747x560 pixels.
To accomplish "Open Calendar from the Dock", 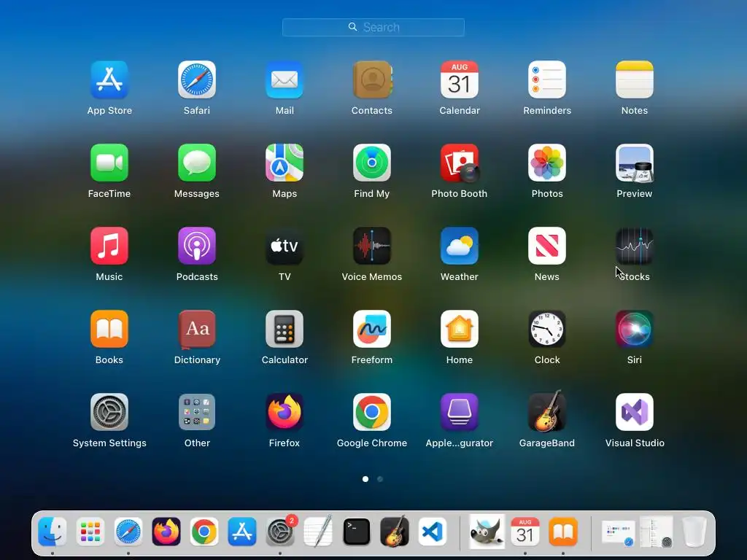I will (x=525, y=532).
